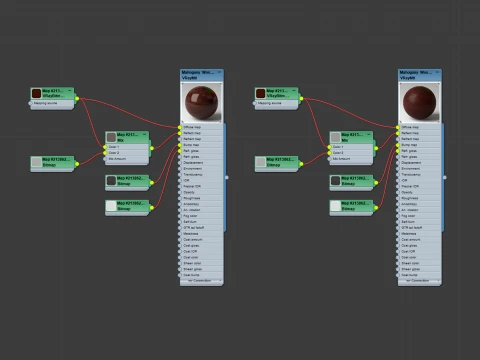This screenshot has height=360, width=480.
Task: Click the right dark-swatch Bitmap node thumbnail
Action: [x=335, y=181]
